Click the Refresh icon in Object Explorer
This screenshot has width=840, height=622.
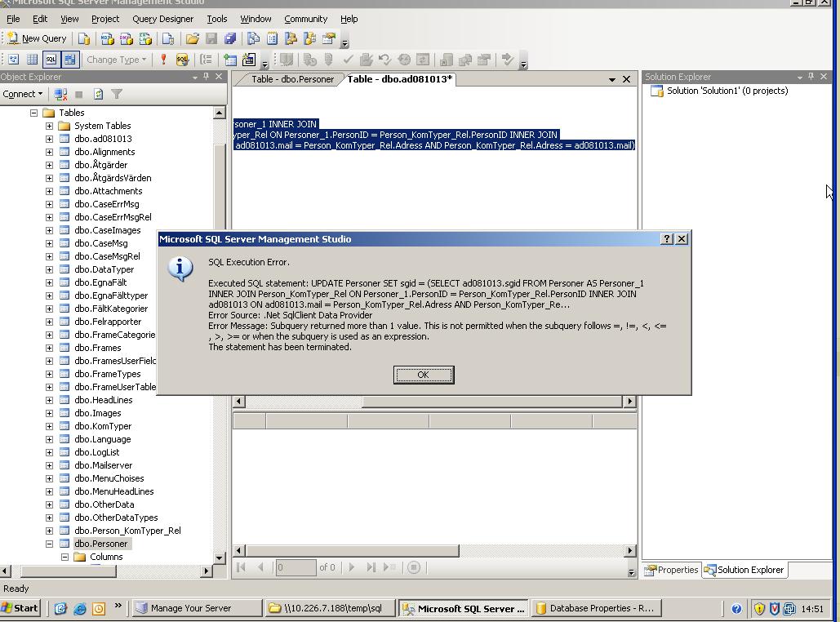(x=98, y=95)
